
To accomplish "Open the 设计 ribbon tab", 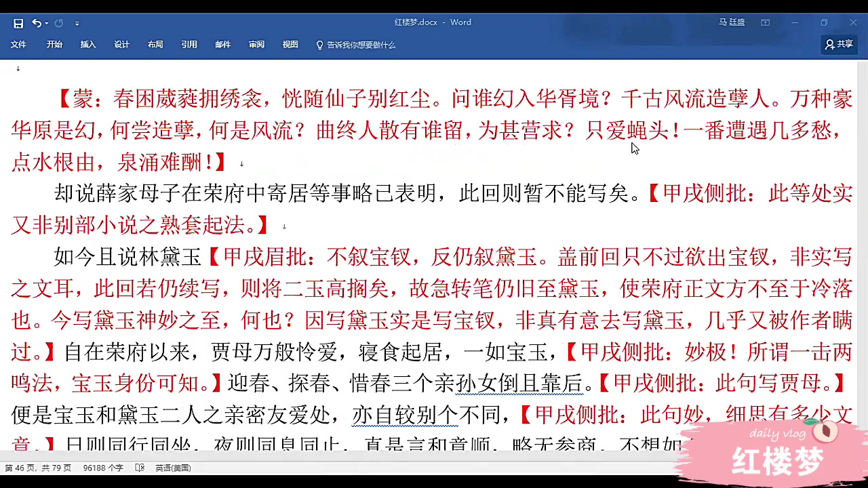I will pos(121,45).
